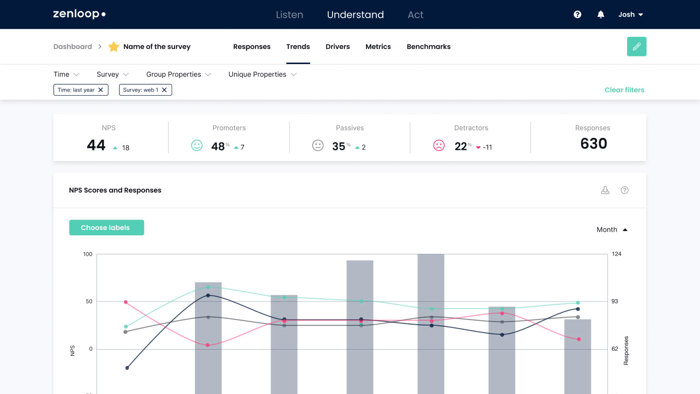This screenshot has width=700, height=394.
Task: Click the green pencil edit button
Action: tap(637, 46)
